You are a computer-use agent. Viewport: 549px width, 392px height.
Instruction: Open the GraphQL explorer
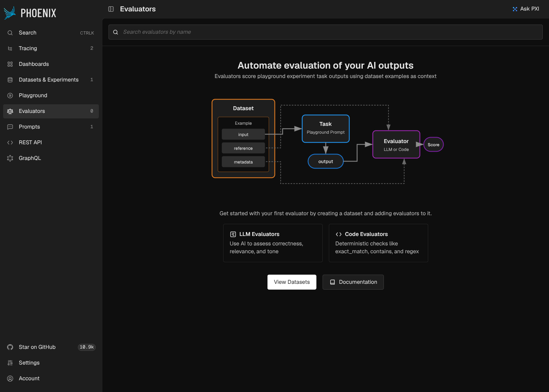click(51, 158)
